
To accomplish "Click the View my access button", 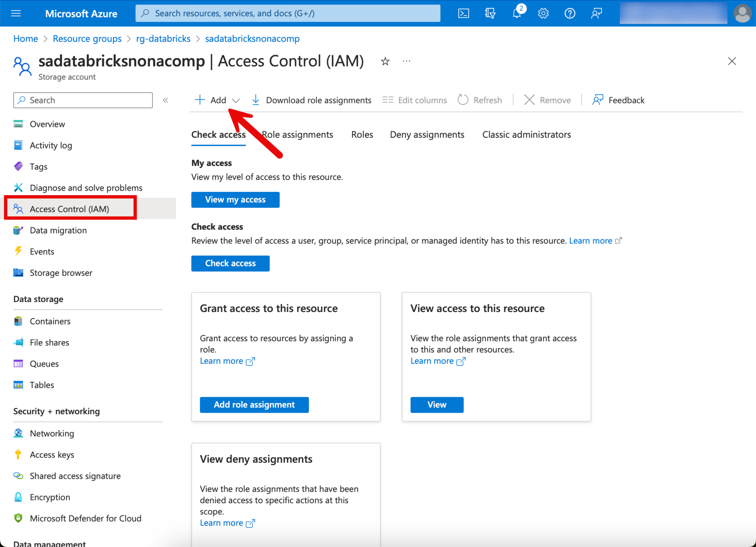I will pos(235,200).
